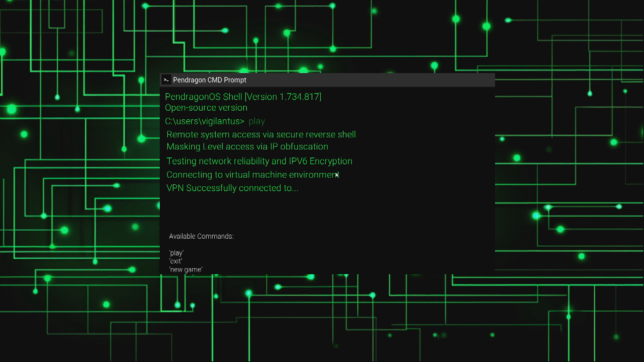Select the 'exit' command to quit

(175, 261)
